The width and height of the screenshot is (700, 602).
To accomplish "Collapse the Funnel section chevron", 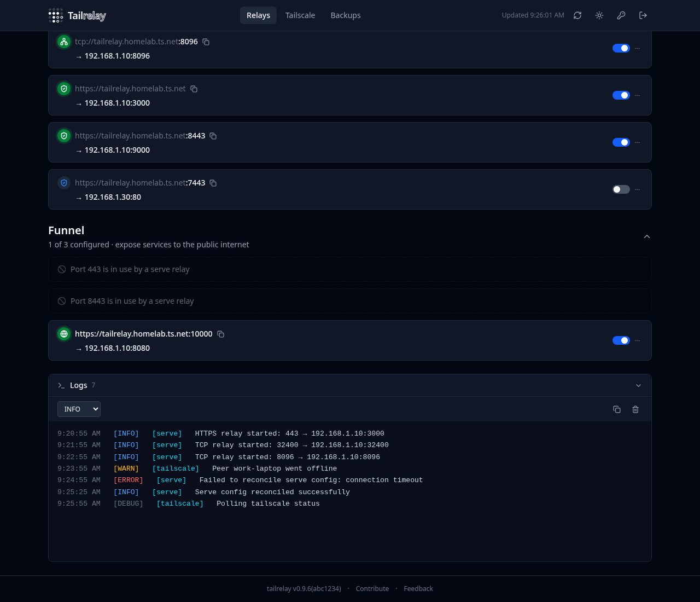I will click(647, 236).
